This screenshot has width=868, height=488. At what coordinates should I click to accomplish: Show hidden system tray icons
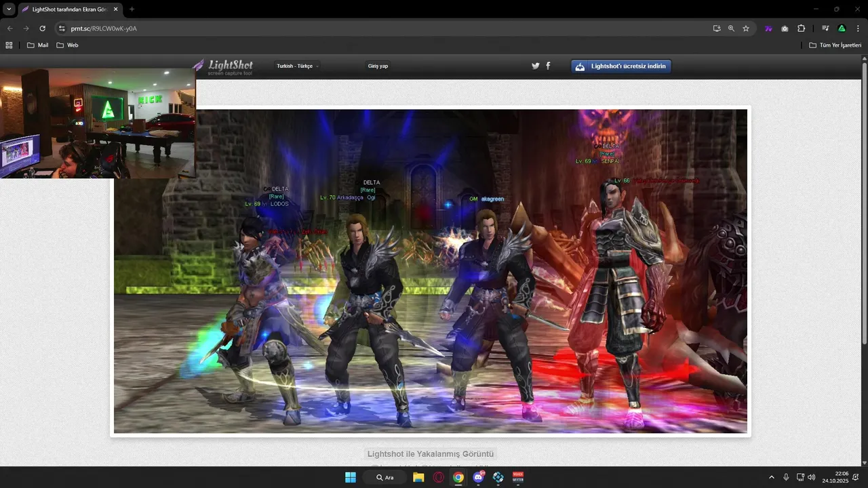[771, 477]
